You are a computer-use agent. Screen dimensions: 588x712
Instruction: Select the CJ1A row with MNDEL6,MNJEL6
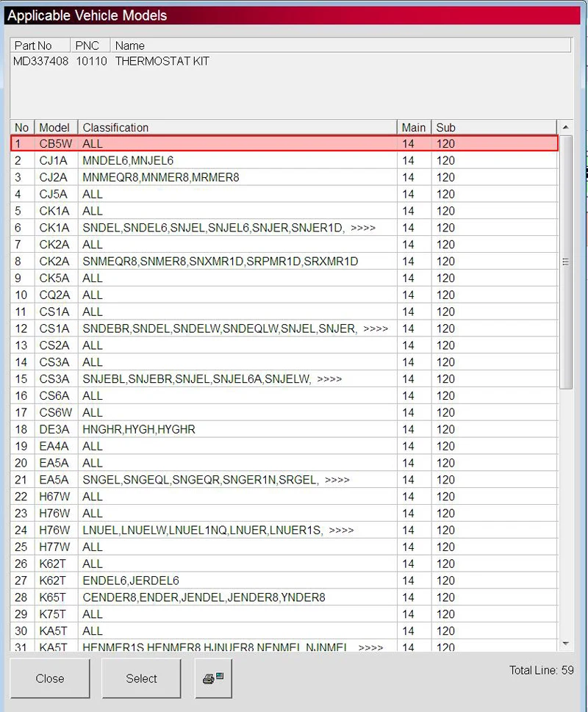284,160
